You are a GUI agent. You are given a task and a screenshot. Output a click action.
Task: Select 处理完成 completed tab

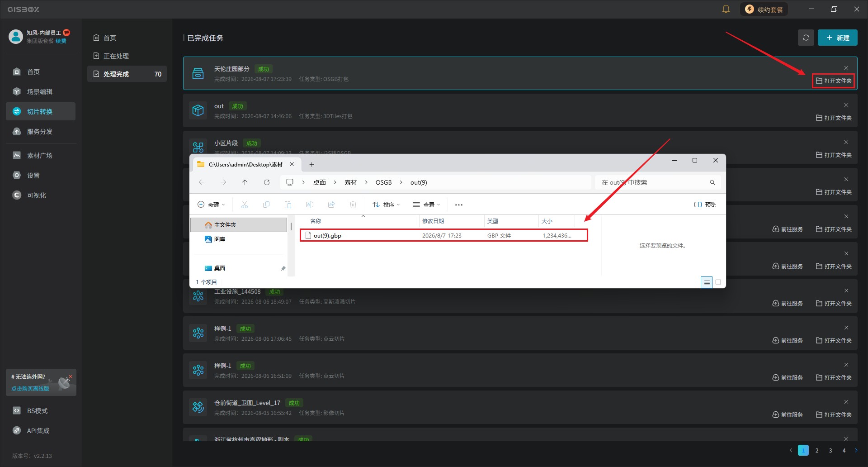[x=127, y=74]
